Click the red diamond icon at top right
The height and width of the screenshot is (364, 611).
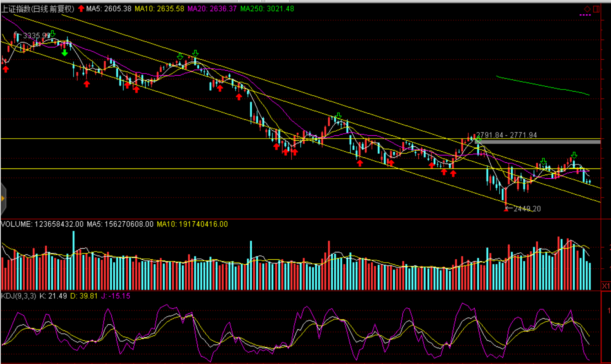tap(587, 9)
